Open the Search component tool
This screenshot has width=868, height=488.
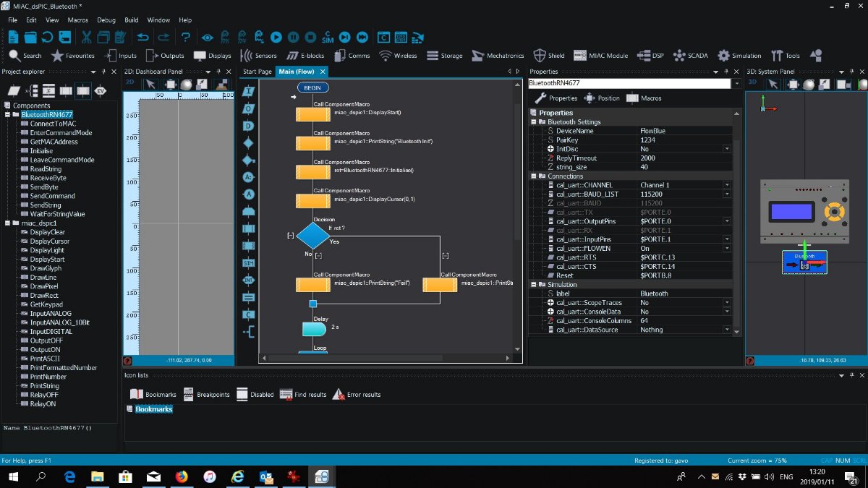25,56
